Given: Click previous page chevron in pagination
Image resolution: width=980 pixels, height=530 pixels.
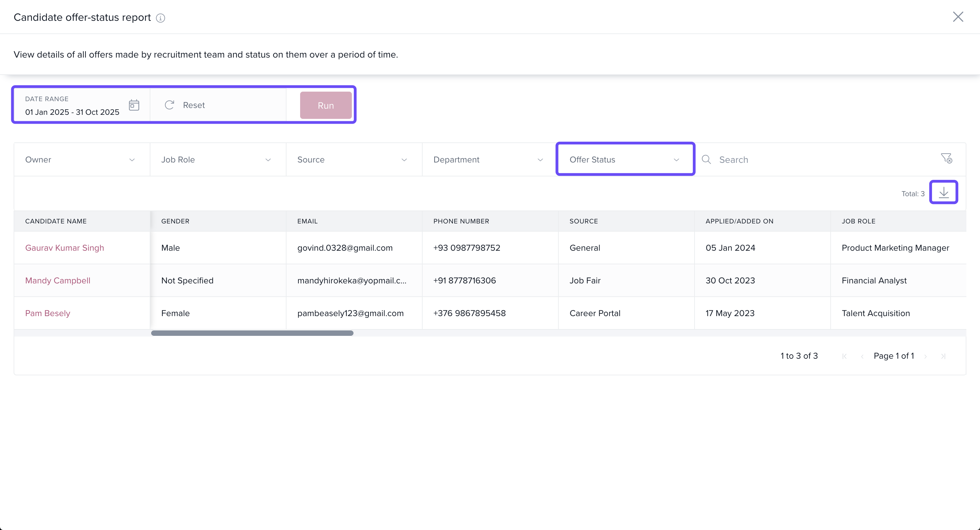Looking at the screenshot, I should coord(862,356).
